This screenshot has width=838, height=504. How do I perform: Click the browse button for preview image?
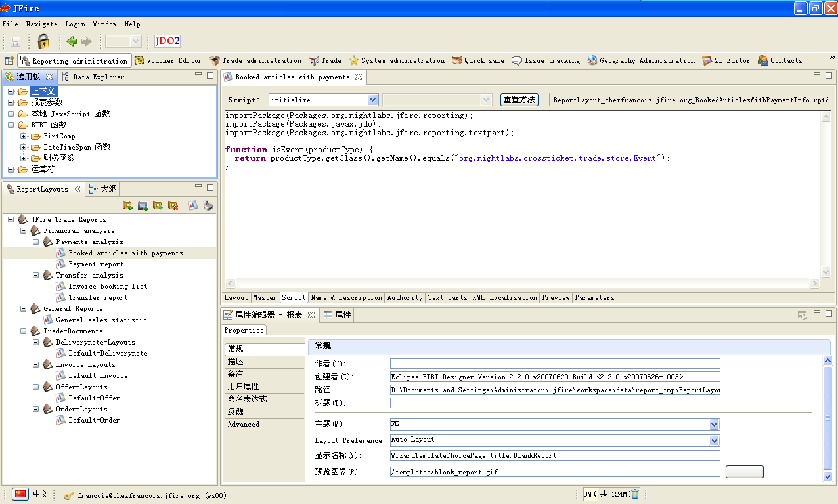tap(744, 472)
